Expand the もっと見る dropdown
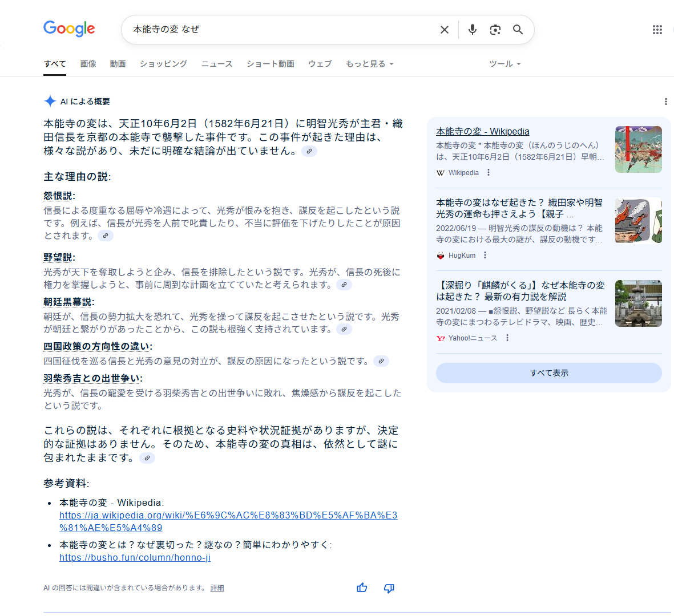This screenshot has width=674, height=616. coord(370,64)
